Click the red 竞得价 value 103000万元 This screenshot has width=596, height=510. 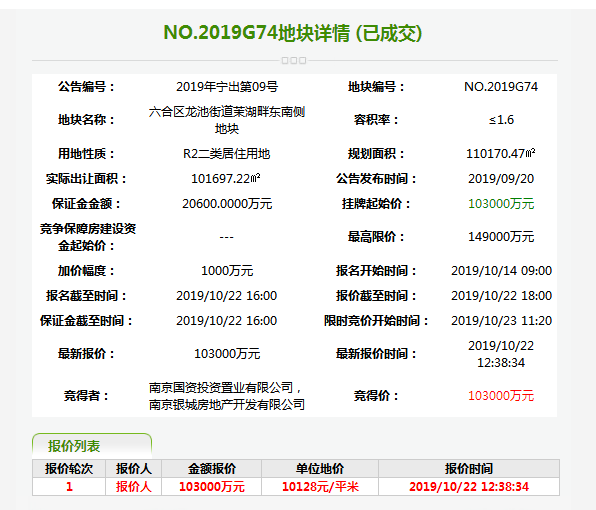click(501, 396)
